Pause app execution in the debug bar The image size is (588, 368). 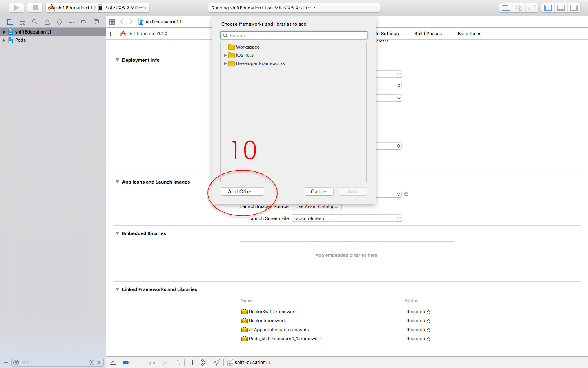(x=139, y=362)
